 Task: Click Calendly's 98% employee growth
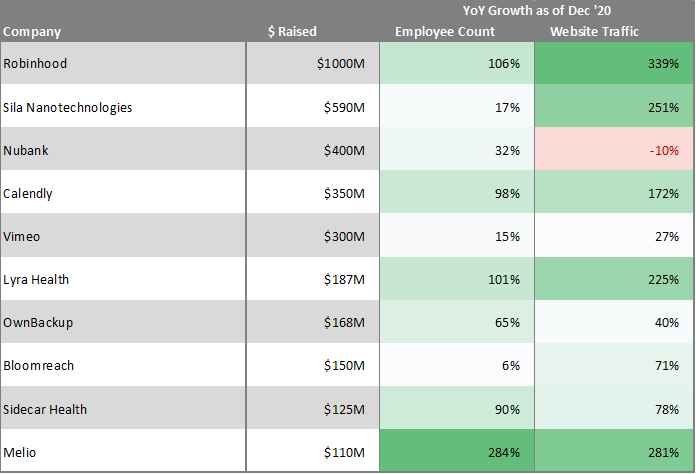(457, 192)
